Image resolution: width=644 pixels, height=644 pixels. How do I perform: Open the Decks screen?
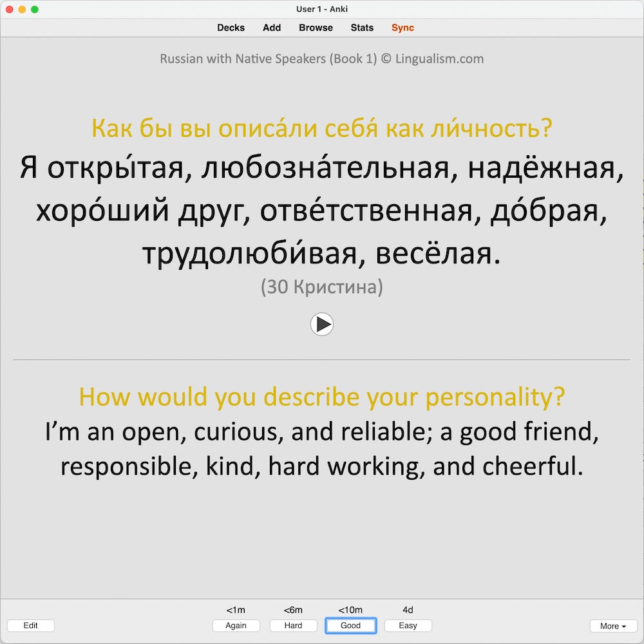(231, 28)
